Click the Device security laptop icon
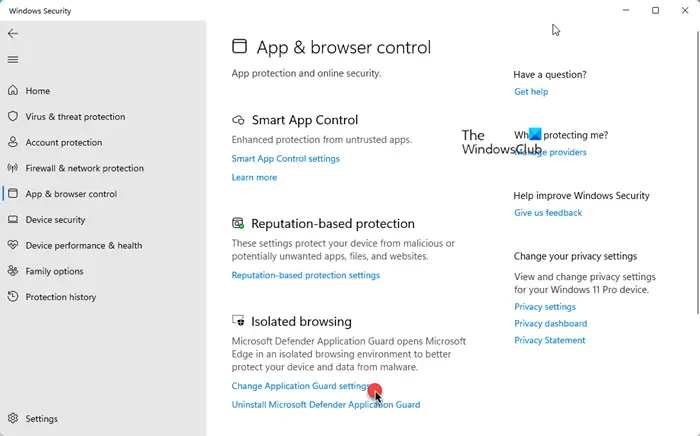 click(x=13, y=220)
